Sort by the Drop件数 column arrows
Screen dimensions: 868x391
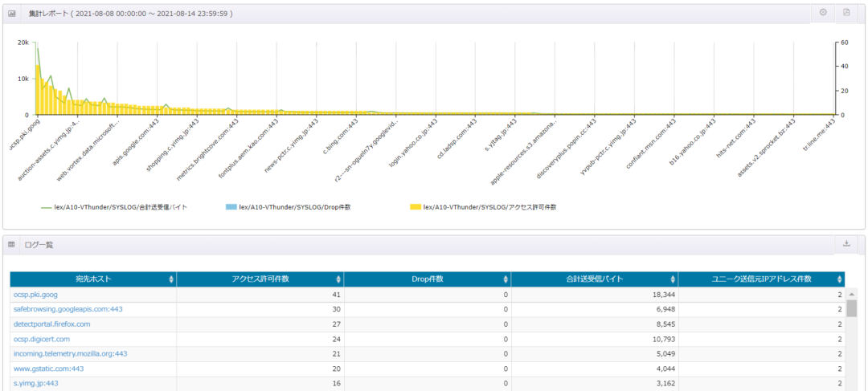(506, 279)
